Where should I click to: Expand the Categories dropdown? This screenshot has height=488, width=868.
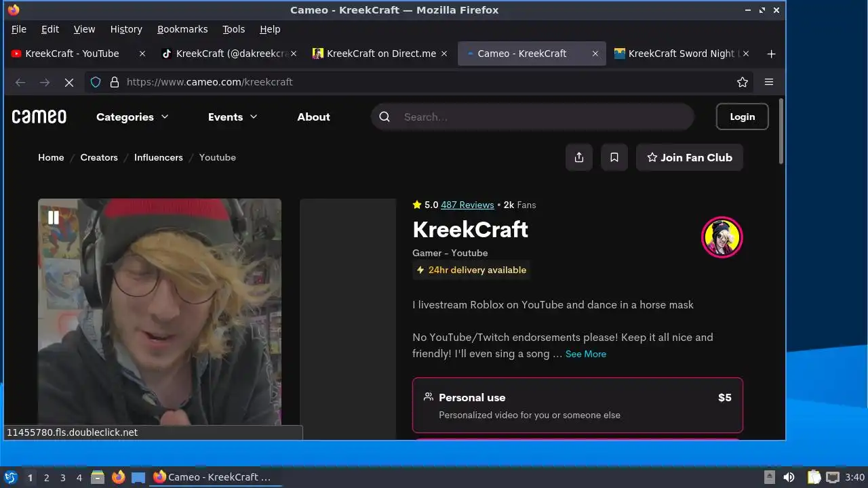132,117
